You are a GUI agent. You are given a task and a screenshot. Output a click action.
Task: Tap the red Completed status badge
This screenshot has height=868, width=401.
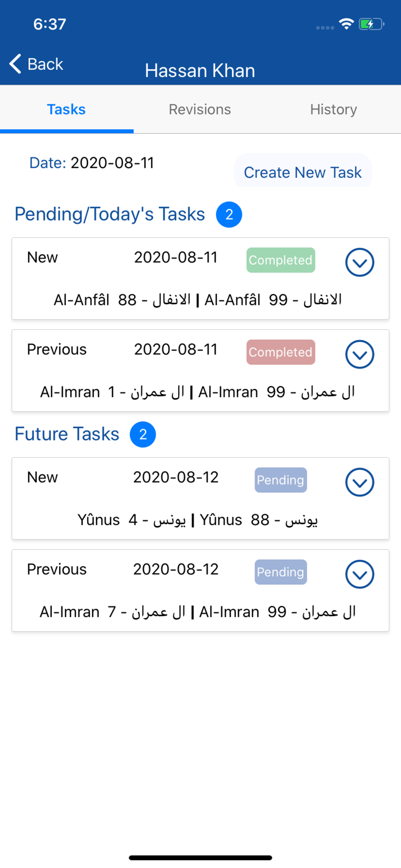pyautogui.click(x=281, y=352)
